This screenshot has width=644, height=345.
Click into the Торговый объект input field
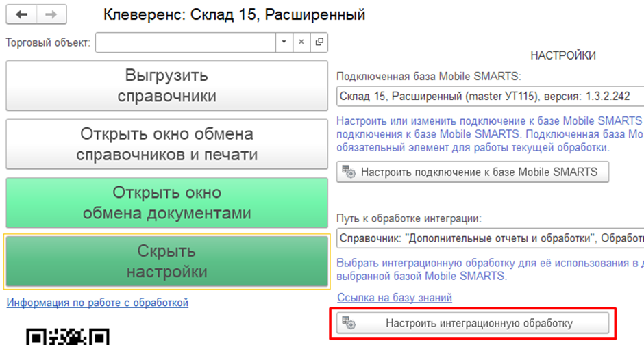click(185, 42)
